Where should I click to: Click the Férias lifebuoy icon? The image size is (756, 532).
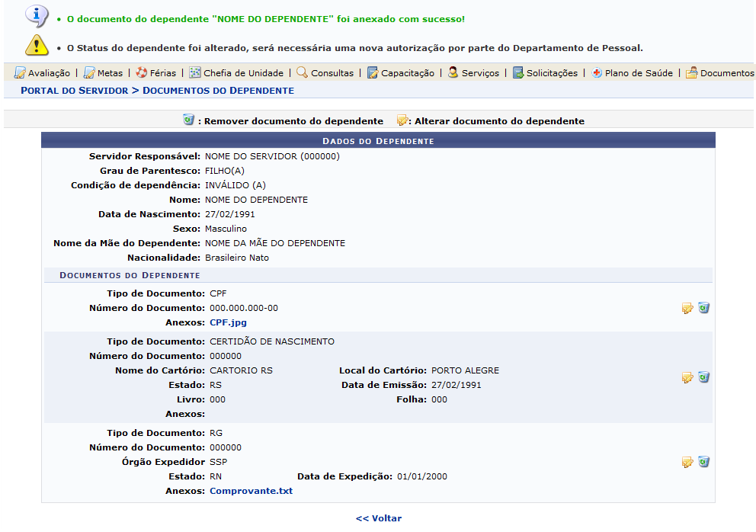[142, 73]
